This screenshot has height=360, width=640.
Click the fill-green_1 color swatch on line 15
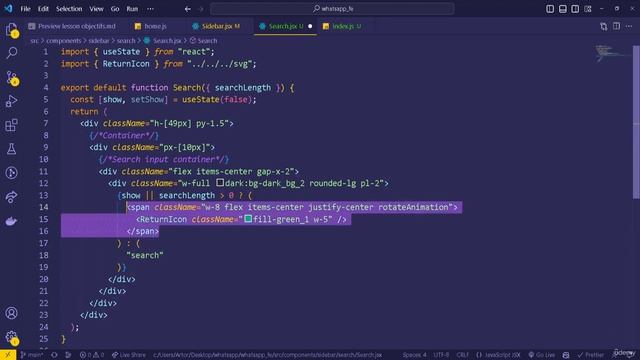[x=248, y=218]
